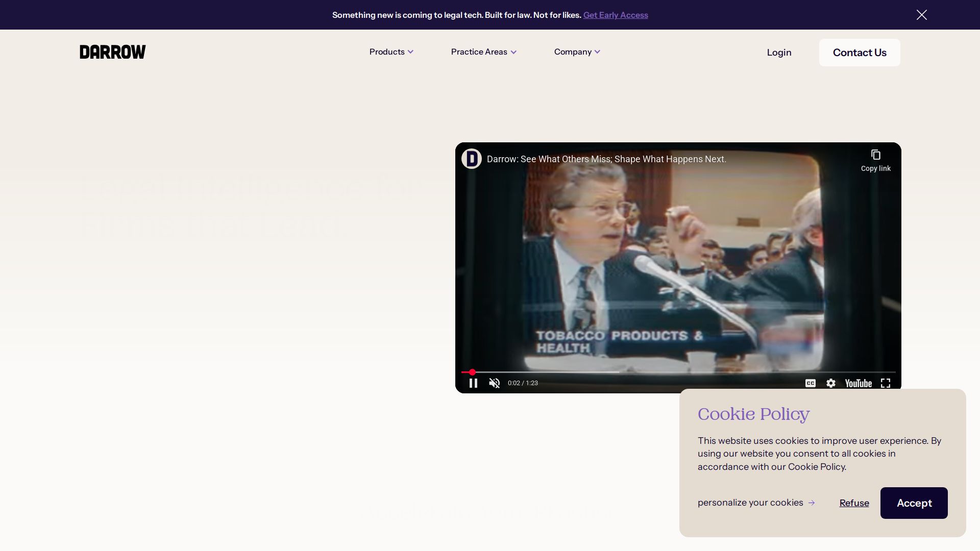The width and height of the screenshot is (980, 551).
Task: Go to Darrow homepage logo
Action: pyautogui.click(x=112, y=52)
